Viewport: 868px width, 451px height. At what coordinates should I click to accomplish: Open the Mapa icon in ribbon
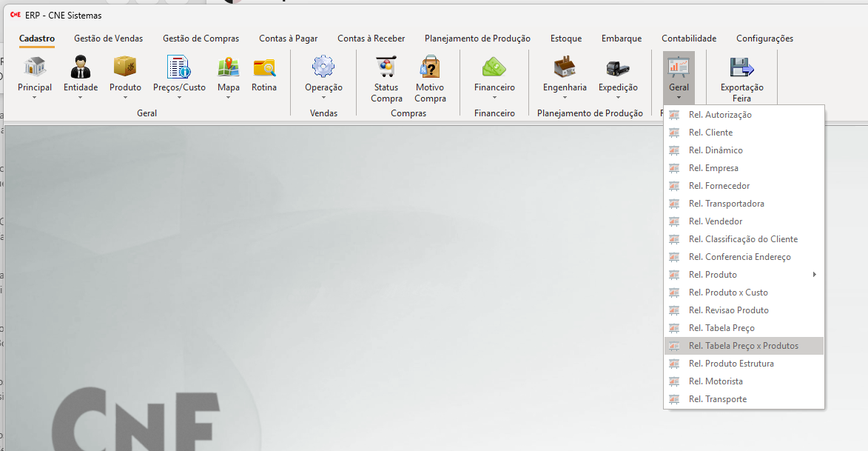pyautogui.click(x=228, y=67)
